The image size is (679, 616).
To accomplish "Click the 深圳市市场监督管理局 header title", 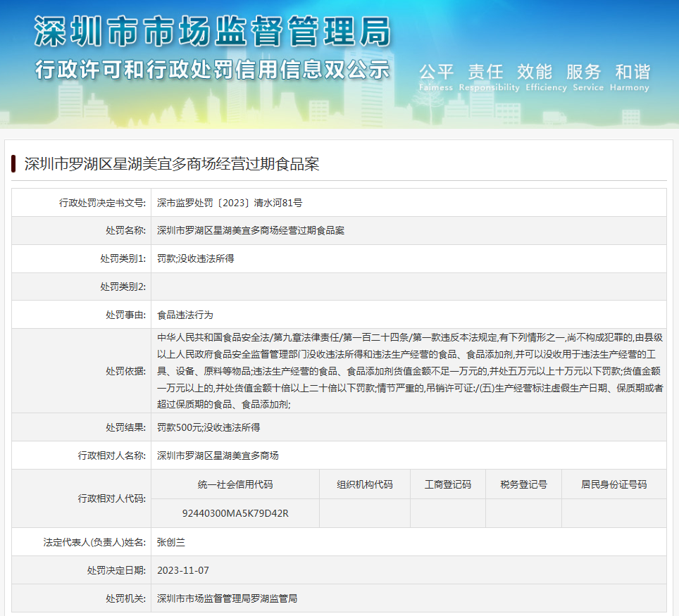I will click(x=211, y=32).
